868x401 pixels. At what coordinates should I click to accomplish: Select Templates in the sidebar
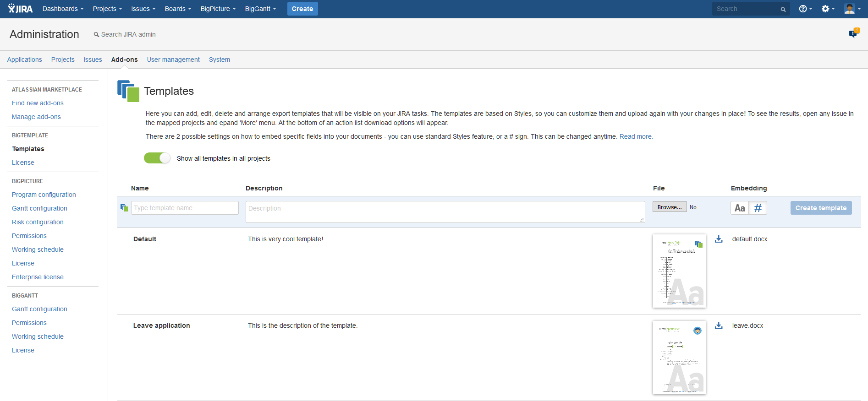click(x=28, y=149)
